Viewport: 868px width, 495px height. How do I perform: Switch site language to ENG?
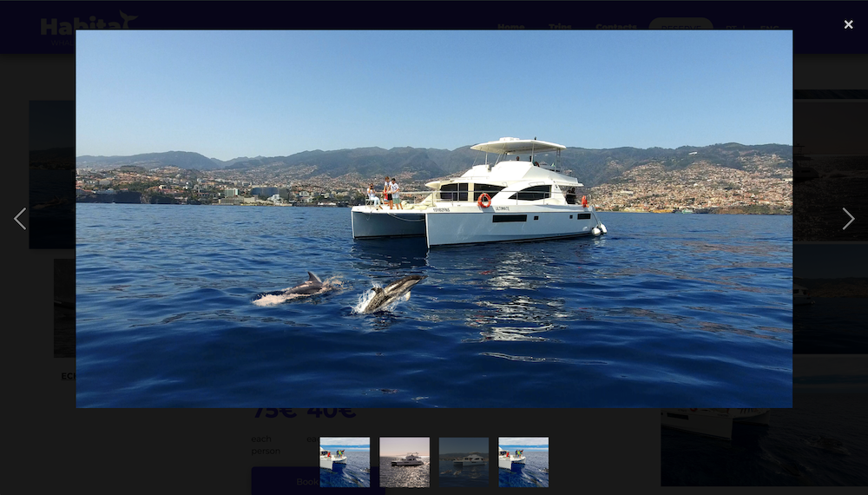pos(769,27)
